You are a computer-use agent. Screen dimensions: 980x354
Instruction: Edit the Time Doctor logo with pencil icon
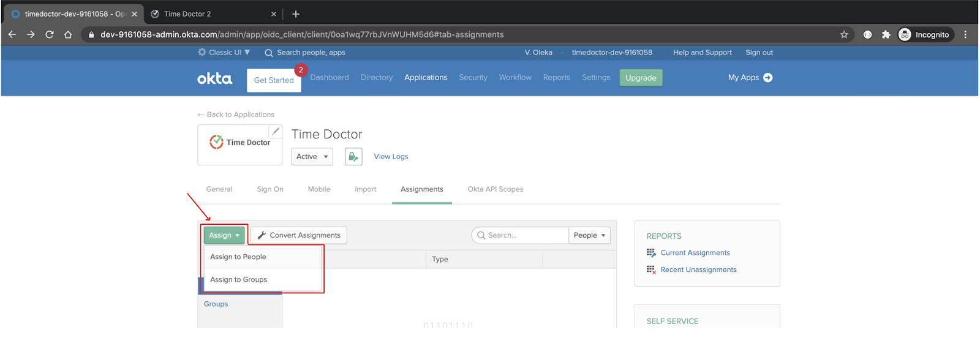pos(276,131)
